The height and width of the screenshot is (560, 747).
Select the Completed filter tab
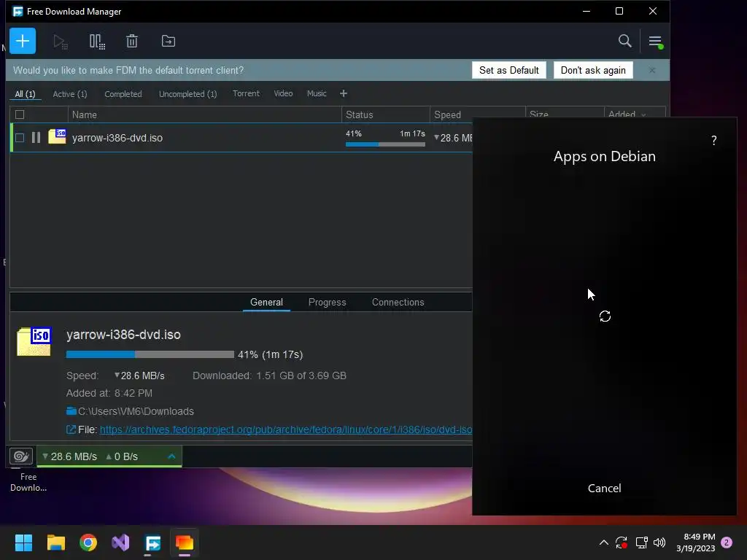[123, 94]
